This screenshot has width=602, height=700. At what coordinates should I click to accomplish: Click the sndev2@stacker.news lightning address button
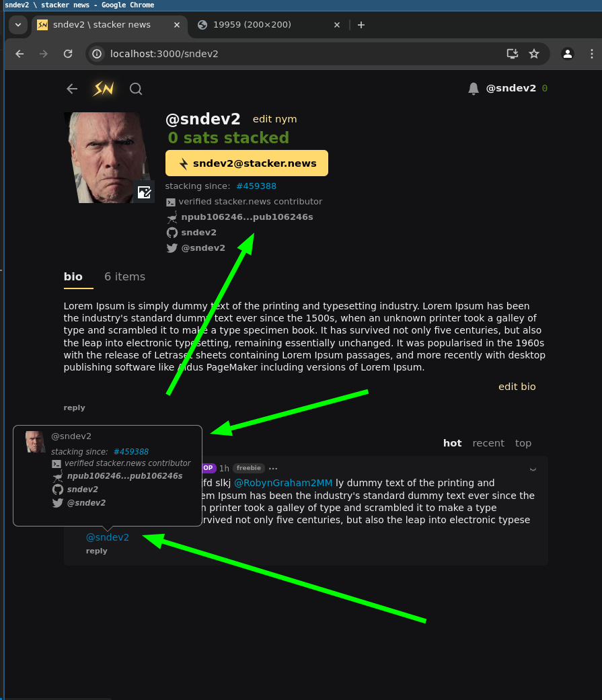246,163
